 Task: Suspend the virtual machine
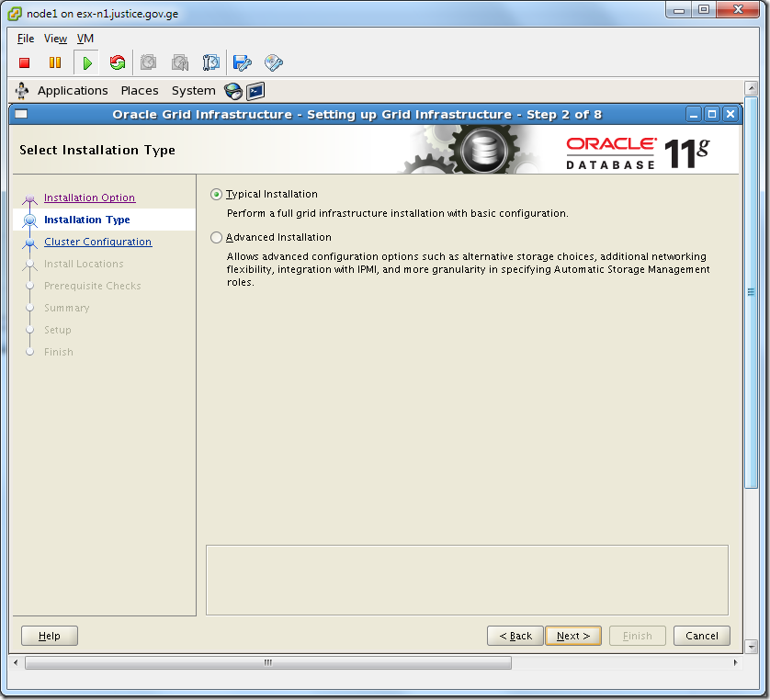click(x=55, y=62)
